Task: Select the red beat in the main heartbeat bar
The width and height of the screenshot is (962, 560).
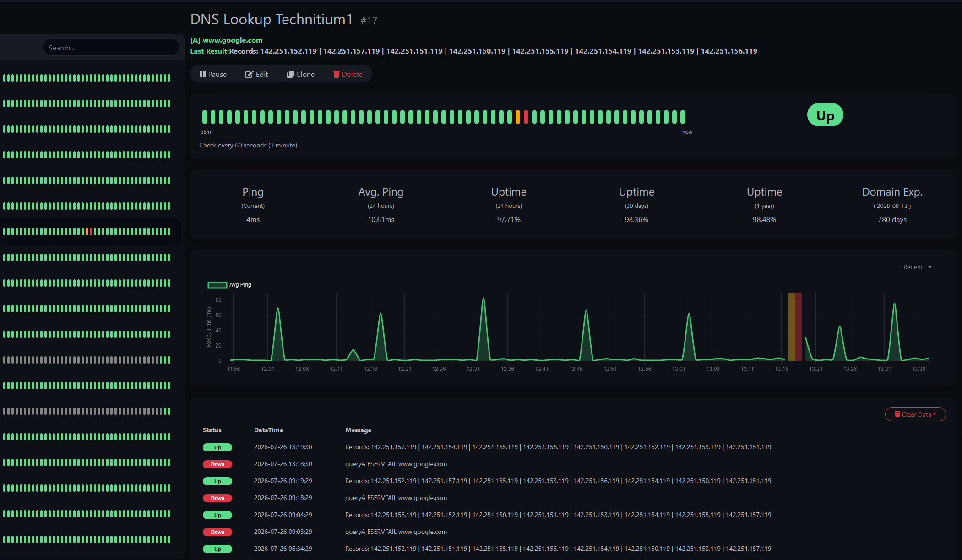Action: [x=526, y=117]
